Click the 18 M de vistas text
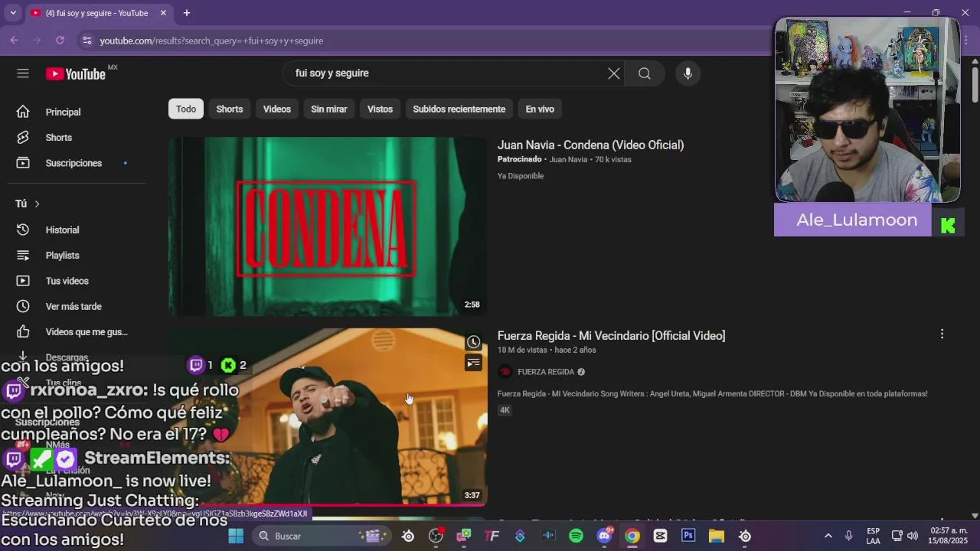This screenshot has width=980, height=551. [522, 350]
